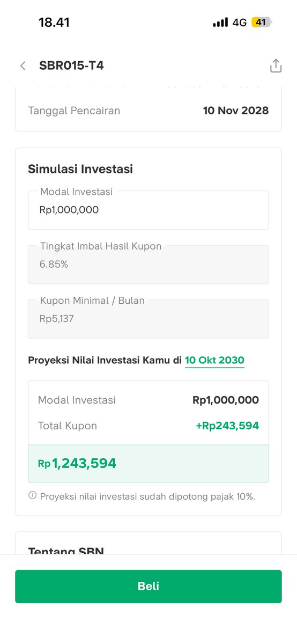Tap the 18.41 clock in status bar

(54, 23)
